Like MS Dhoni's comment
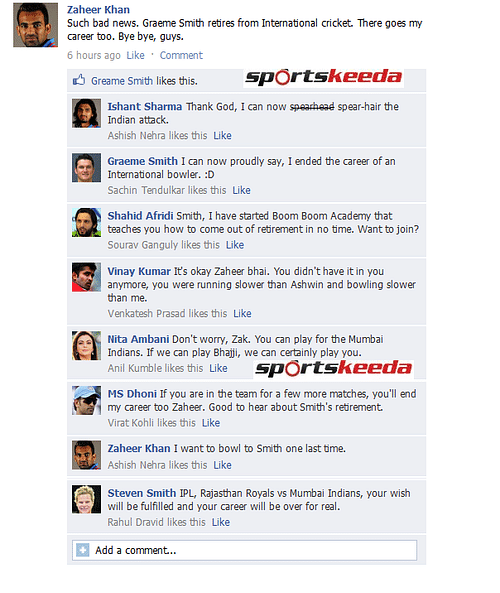500x593 pixels. click(211, 423)
